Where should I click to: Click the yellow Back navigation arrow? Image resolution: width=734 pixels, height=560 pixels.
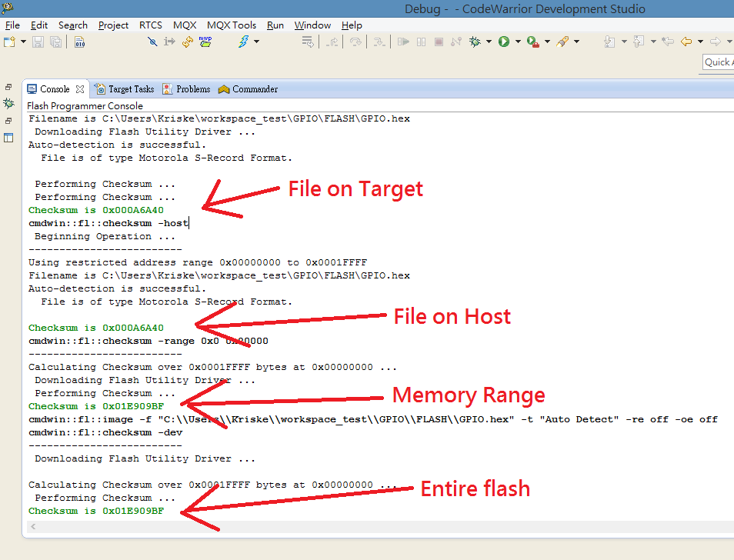(x=686, y=42)
